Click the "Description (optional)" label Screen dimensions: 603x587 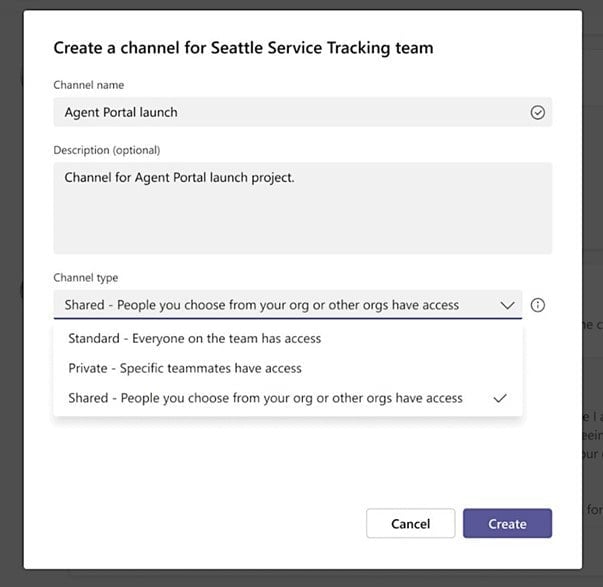click(x=106, y=150)
